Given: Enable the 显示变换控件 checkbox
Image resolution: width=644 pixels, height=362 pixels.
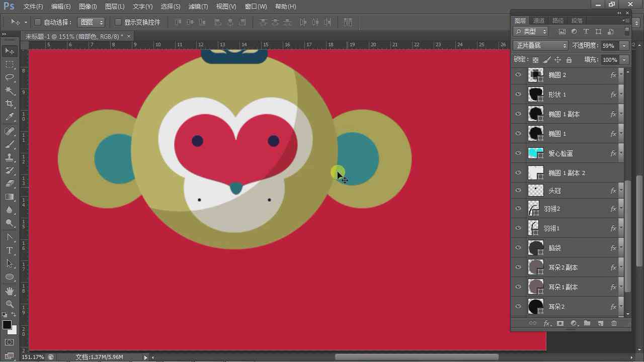Looking at the screenshot, I should (x=118, y=22).
